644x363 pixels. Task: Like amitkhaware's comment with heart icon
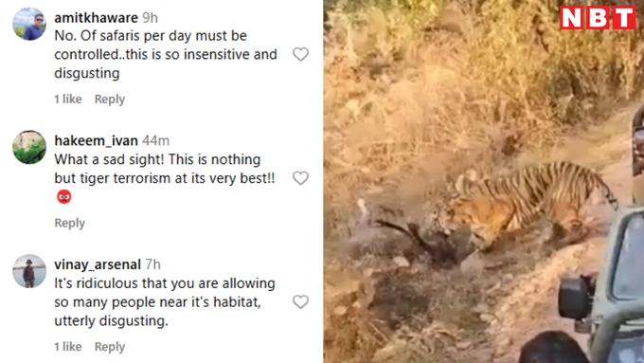click(300, 54)
